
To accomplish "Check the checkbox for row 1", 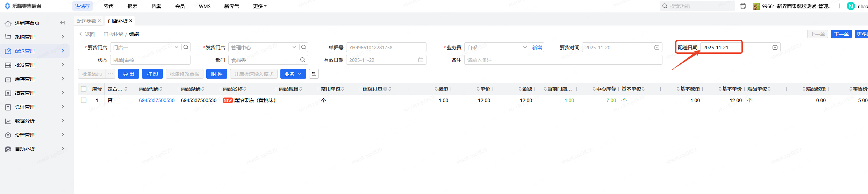I will pyautogui.click(x=84, y=100).
